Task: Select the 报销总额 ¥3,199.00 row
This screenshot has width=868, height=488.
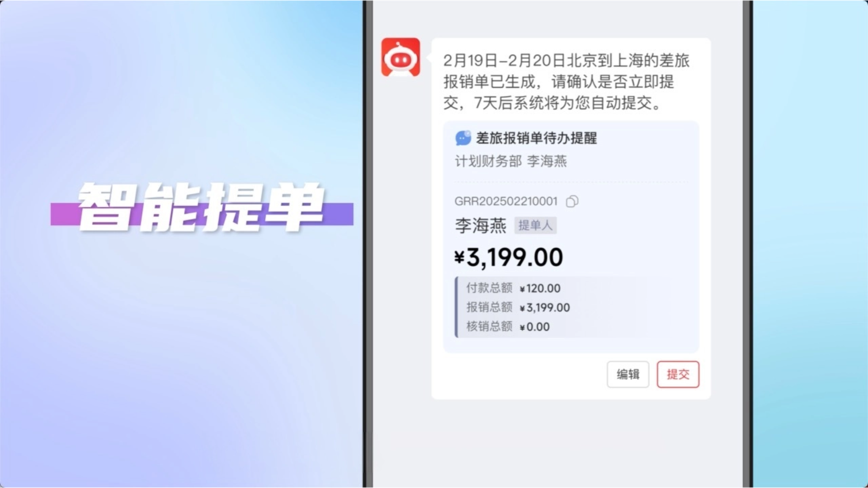Action: click(518, 307)
